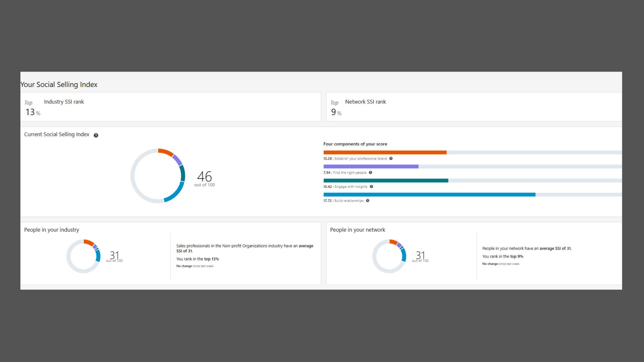Click the blue Build relationships progress bar
The image size is (644, 362).
430,195
